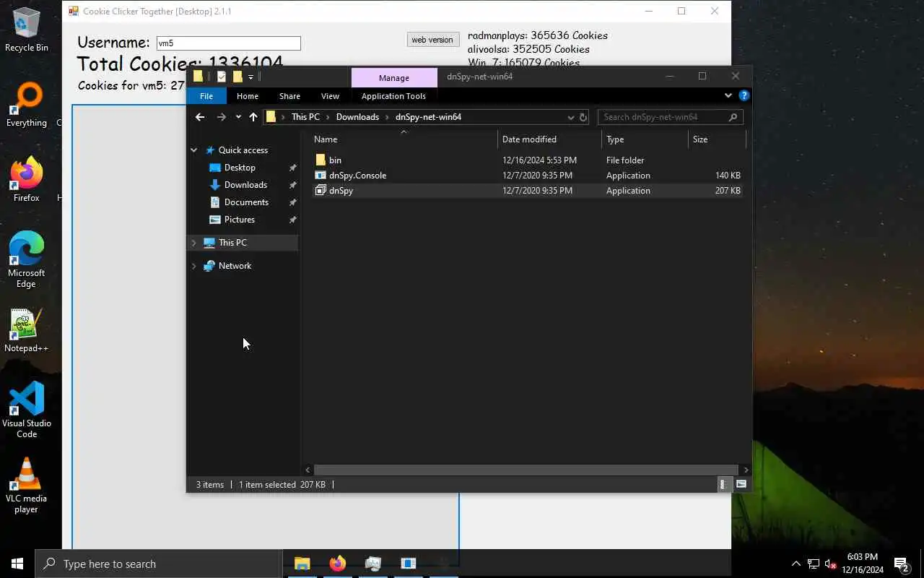Expand the This PC tree node
This screenshot has height=578, width=924.
[193, 243]
